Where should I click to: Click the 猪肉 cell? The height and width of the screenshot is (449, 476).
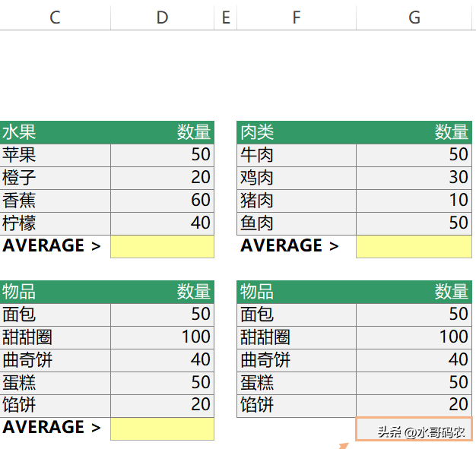tap(297, 201)
